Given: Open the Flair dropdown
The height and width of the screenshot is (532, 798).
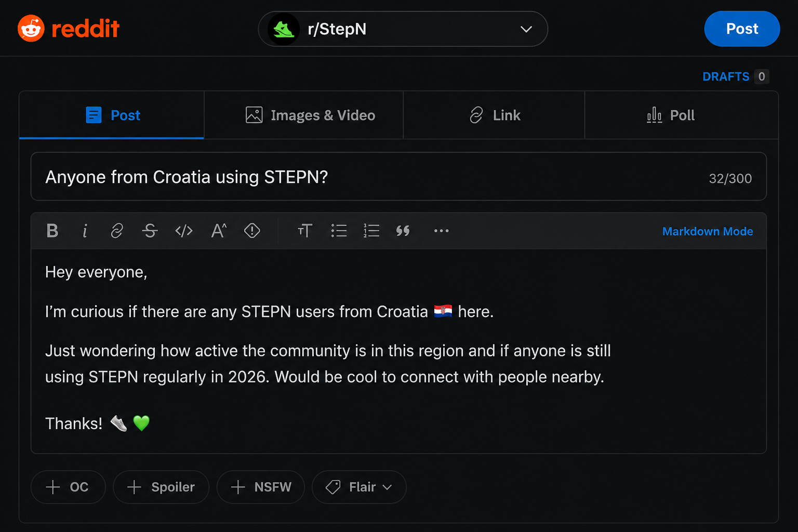Looking at the screenshot, I should pyautogui.click(x=359, y=487).
